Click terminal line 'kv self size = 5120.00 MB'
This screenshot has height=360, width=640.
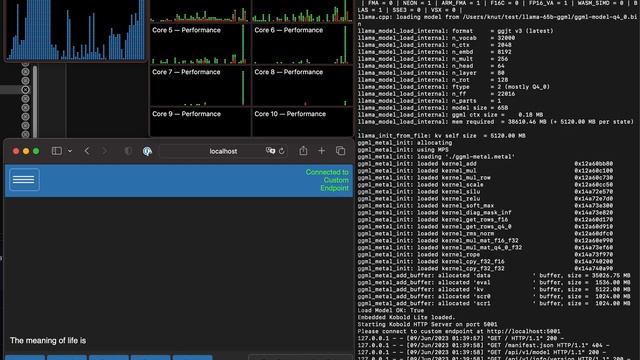point(442,136)
